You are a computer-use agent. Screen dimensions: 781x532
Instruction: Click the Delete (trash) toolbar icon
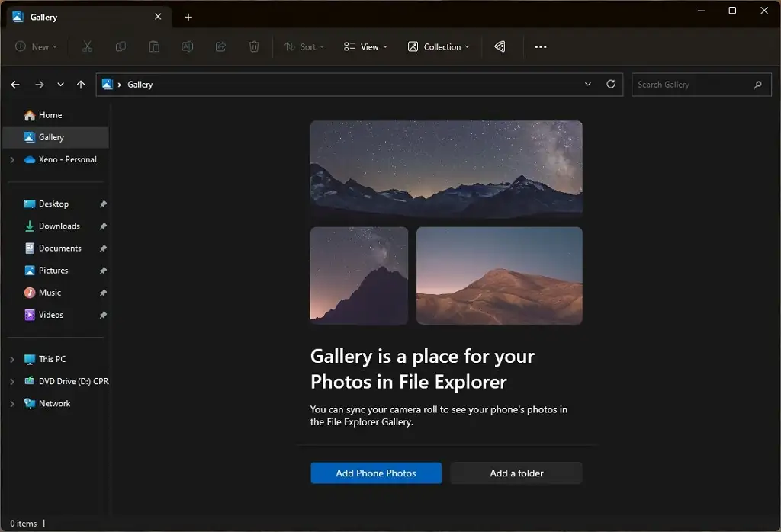254,46
